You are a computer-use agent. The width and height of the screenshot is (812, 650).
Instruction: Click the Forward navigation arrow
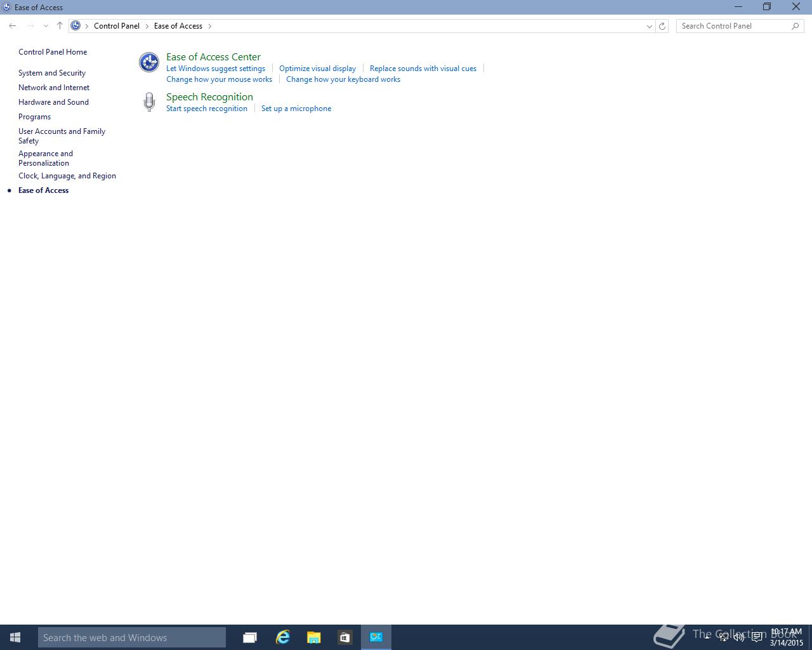[30, 26]
